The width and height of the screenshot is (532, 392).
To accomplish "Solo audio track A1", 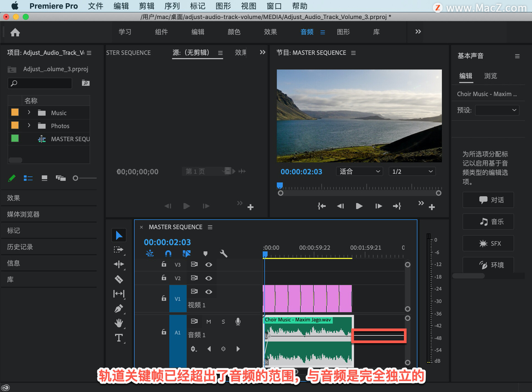I will (x=223, y=322).
